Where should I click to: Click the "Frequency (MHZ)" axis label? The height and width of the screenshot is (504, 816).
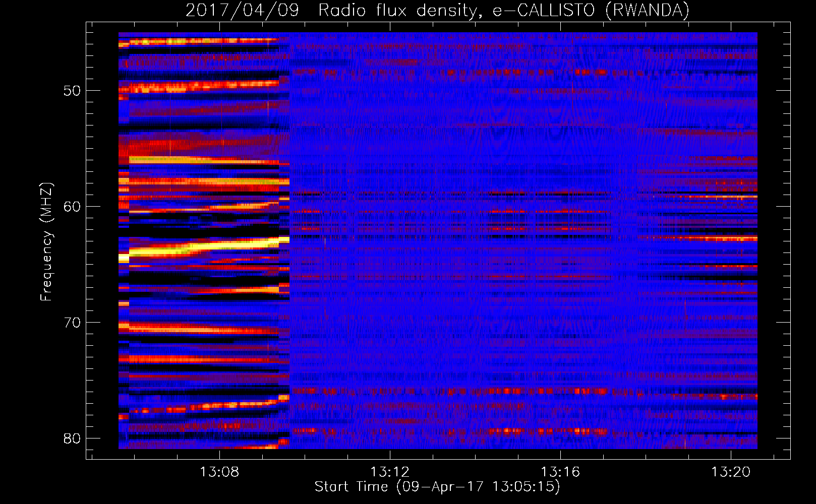pyautogui.click(x=46, y=242)
